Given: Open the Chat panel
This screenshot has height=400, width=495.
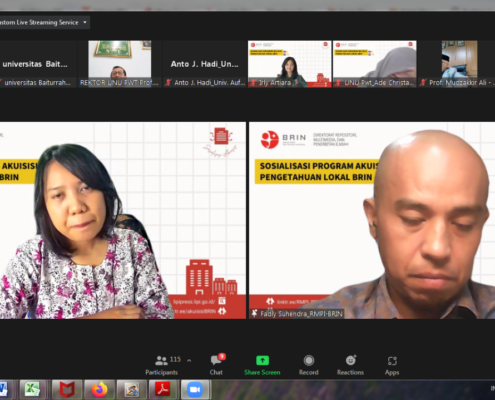Looking at the screenshot, I should pyautogui.click(x=217, y=365).
